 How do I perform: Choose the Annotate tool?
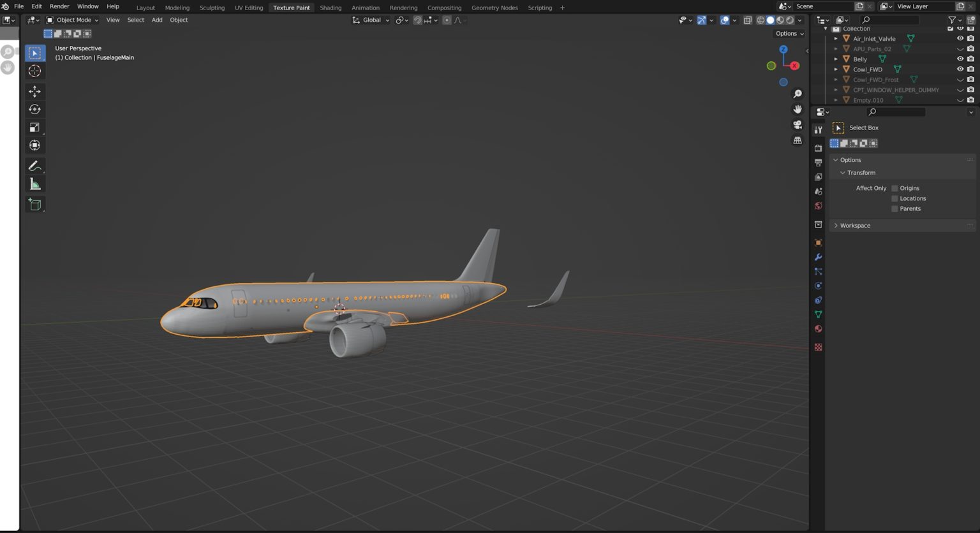click(x=35, y=166)
